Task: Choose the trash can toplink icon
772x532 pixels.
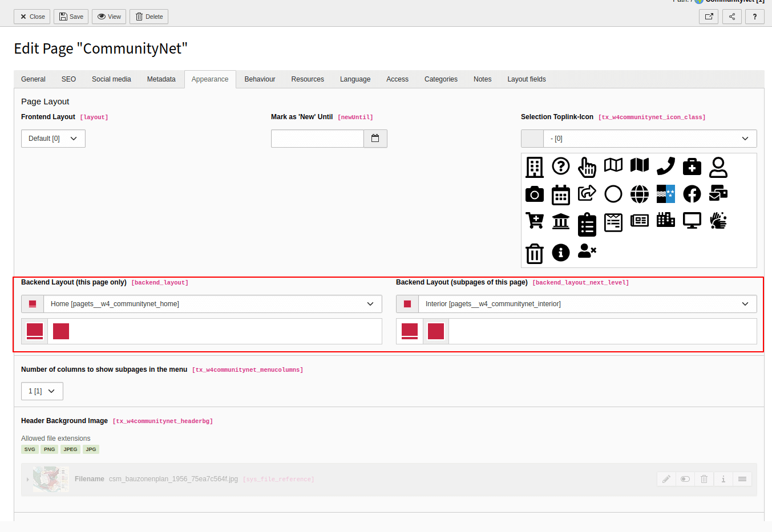Action: [535, 253]
